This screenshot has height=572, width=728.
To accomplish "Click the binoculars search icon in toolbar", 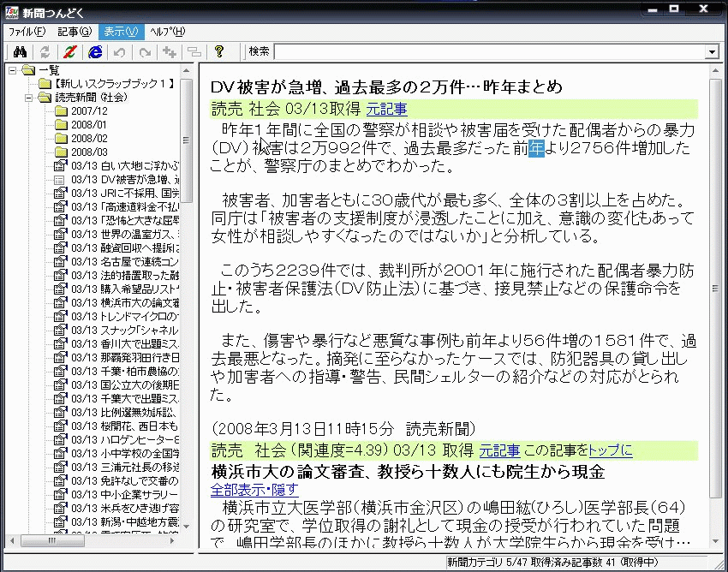I will click(x=20, y=51).
